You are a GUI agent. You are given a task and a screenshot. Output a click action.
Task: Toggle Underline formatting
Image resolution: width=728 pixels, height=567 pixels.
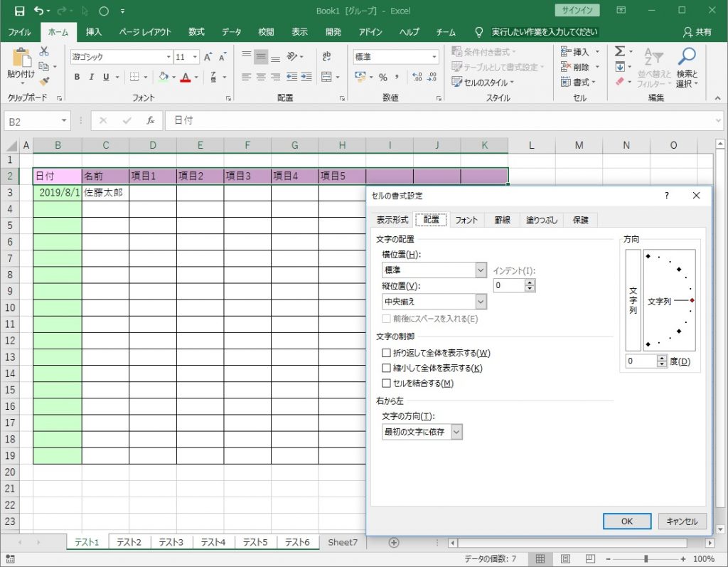tap(106, 77)
